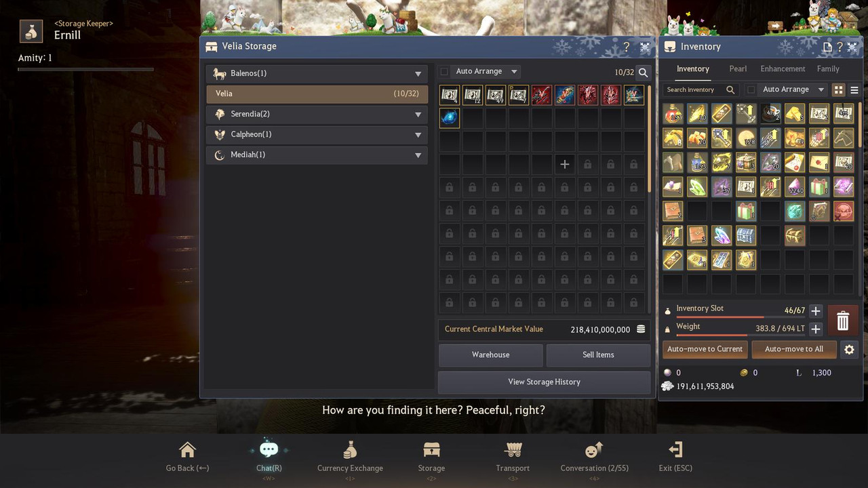The width and height of the screenshot is (868, 488).
Task: Open View Storage History
Action: tap(545, 382)
